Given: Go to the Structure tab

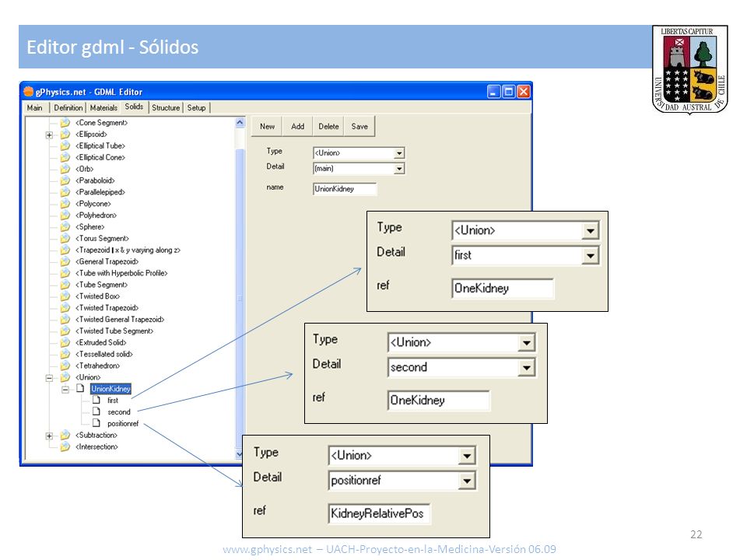Looking at the screenshot, I should tap(166, 108).
